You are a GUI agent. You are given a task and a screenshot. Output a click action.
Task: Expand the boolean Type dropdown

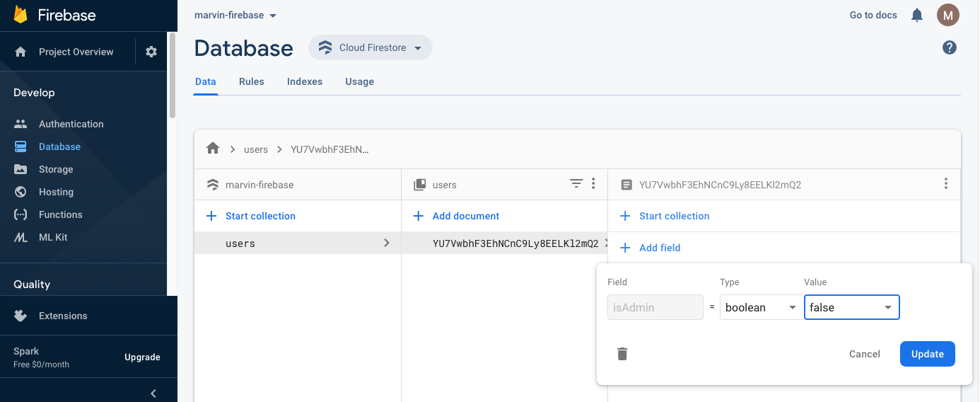coord(761,308)
